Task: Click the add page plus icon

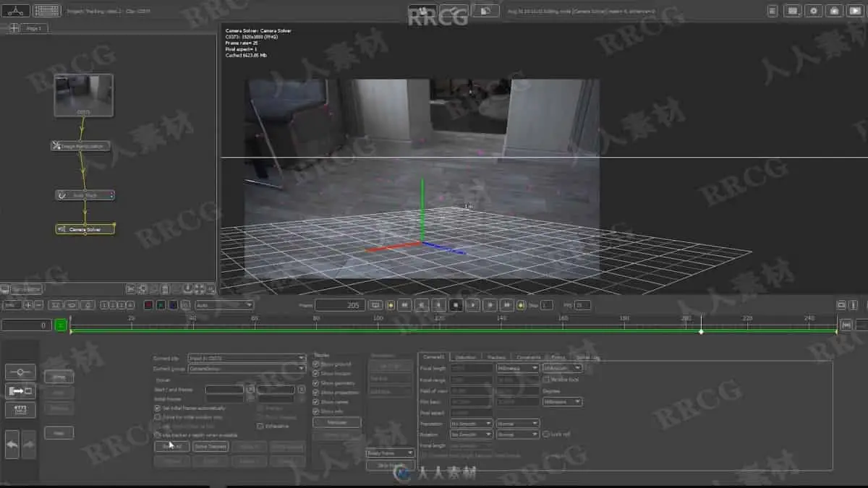Action: pyautogui.click(x=14, y=28)
